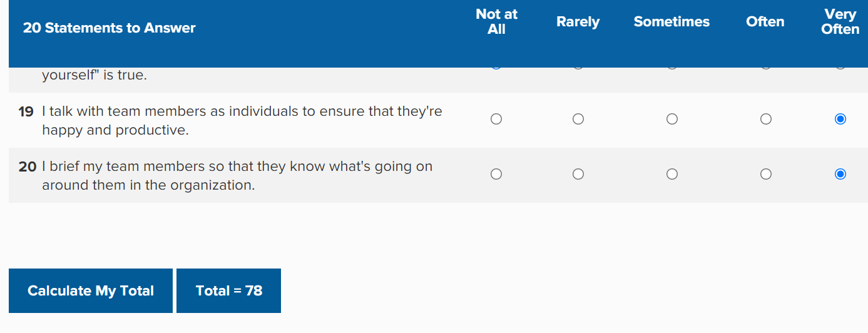Pick 'Sometimes' for statement 20
The height and width of the screenshot is (333, 868).
pyautogui.click(x=672, y=174)
